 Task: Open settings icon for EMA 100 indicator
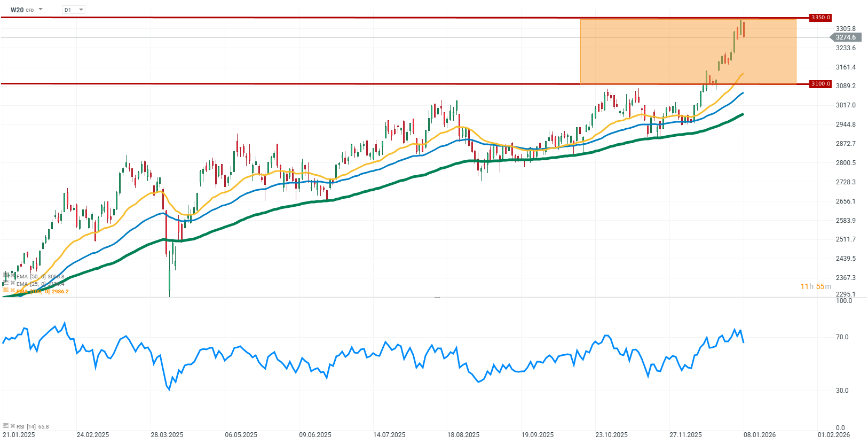pyautogui.click(x=6, y=290)
